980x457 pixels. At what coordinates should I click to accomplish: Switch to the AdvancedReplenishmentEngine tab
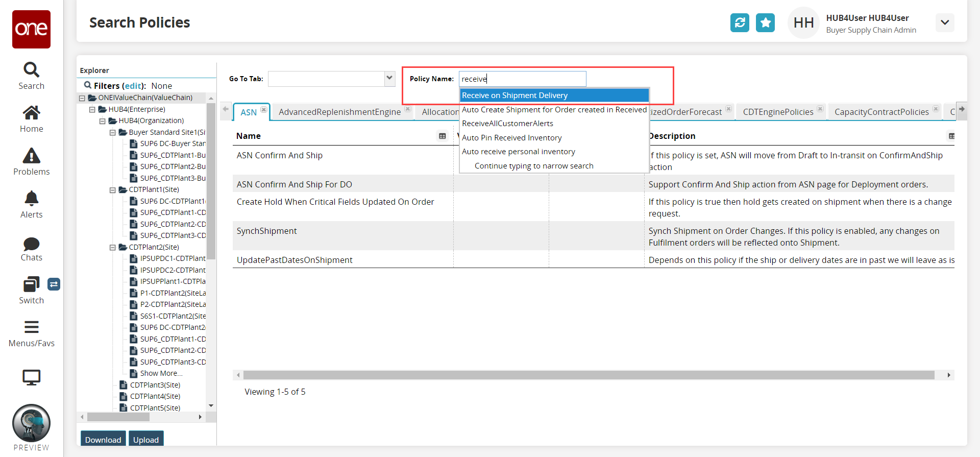339,112
